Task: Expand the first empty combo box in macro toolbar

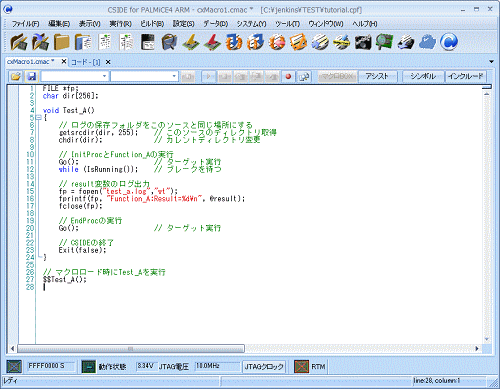Action: coord(104,76)
